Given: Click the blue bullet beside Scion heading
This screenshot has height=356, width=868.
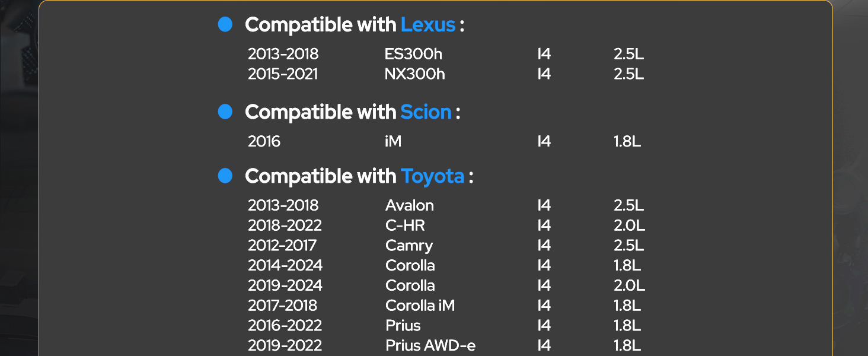Looking at the screenshot, I should [225, 112].
